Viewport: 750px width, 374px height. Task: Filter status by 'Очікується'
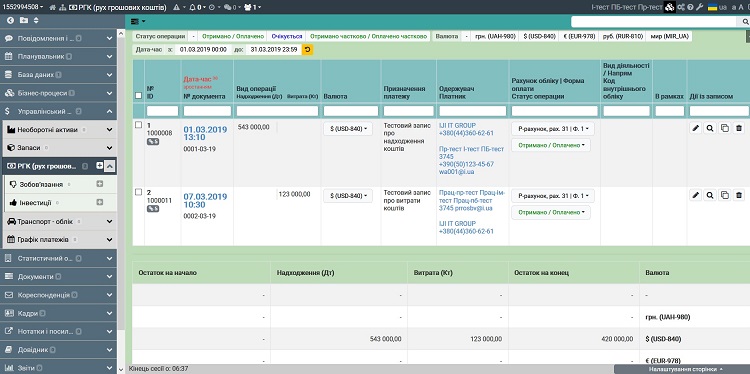coord(287,36)
